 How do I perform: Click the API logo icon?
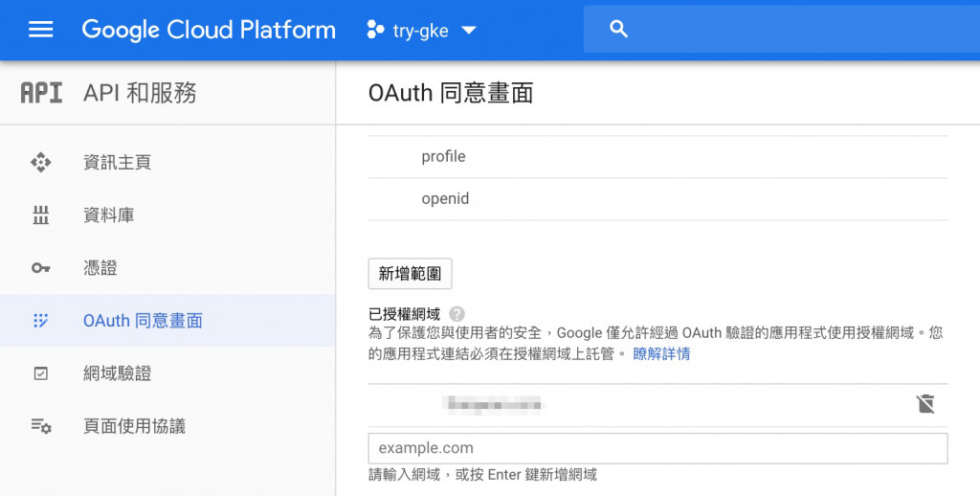pos(41,93)
